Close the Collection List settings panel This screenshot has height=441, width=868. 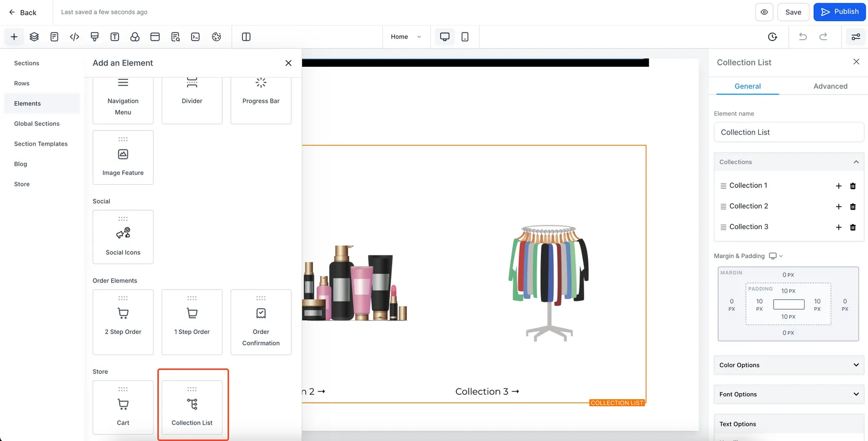856,62
